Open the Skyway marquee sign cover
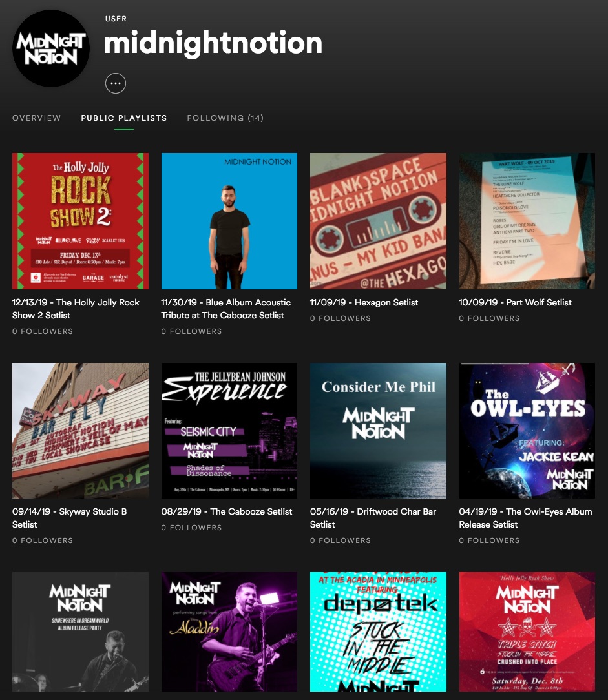 tap(80, 430)
